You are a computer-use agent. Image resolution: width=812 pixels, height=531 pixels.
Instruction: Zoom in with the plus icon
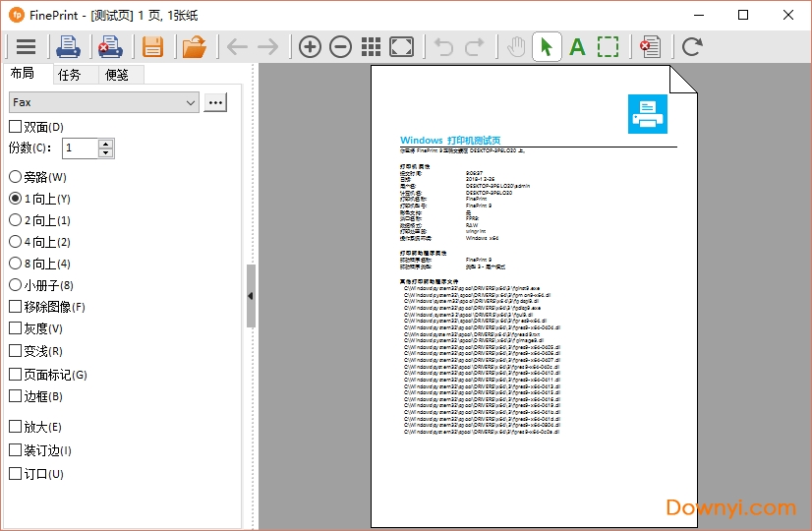310,46
